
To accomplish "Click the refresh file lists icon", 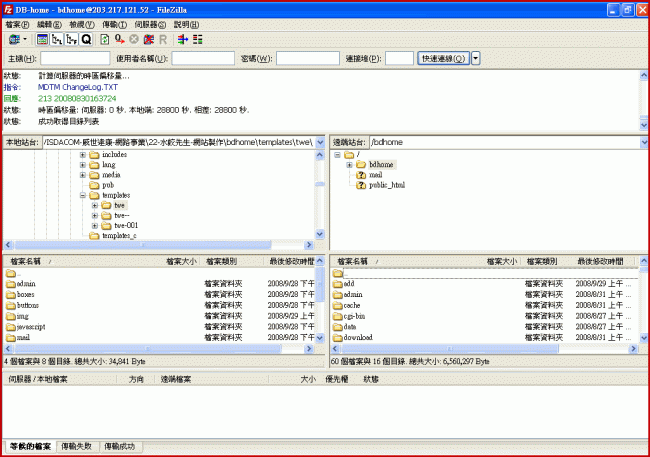I will pos(102,39).
